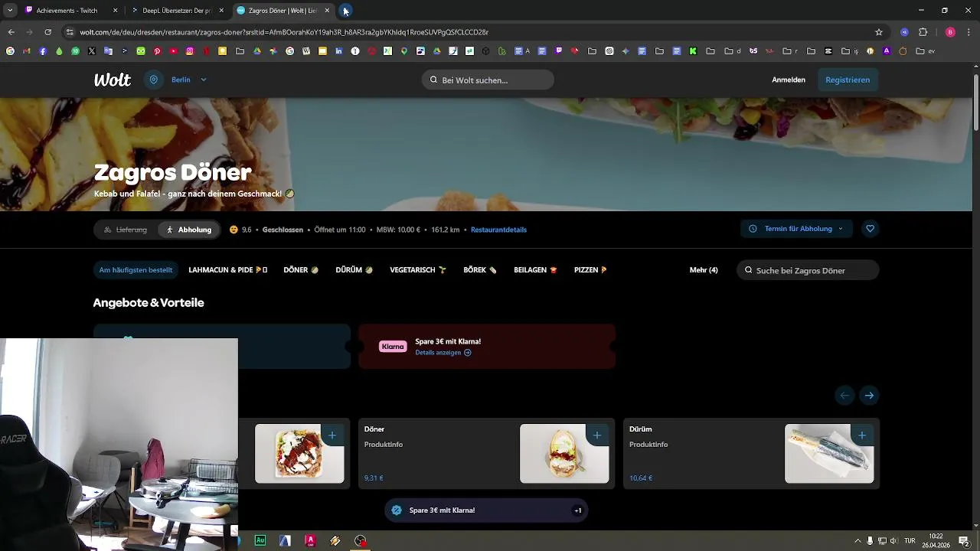Favorite the restaurant with the heart icon
This screenshot has height=551, width=980.
(870, 229)
